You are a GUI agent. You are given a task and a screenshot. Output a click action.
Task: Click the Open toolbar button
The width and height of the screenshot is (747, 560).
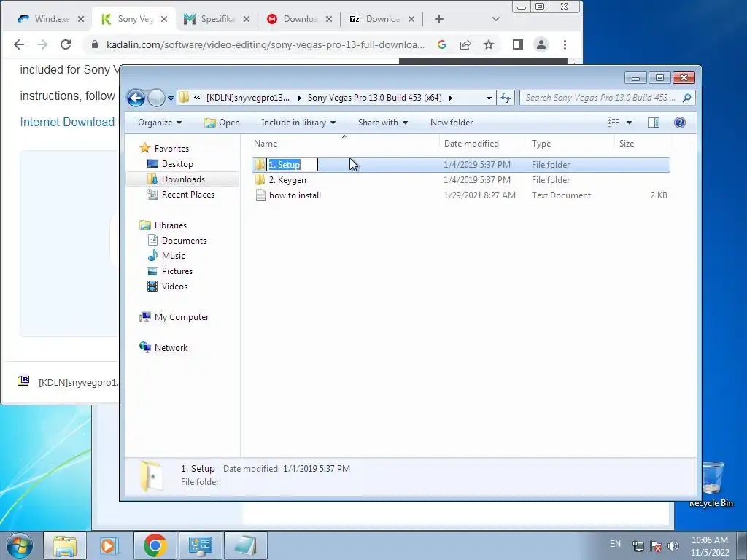[222, 122]
